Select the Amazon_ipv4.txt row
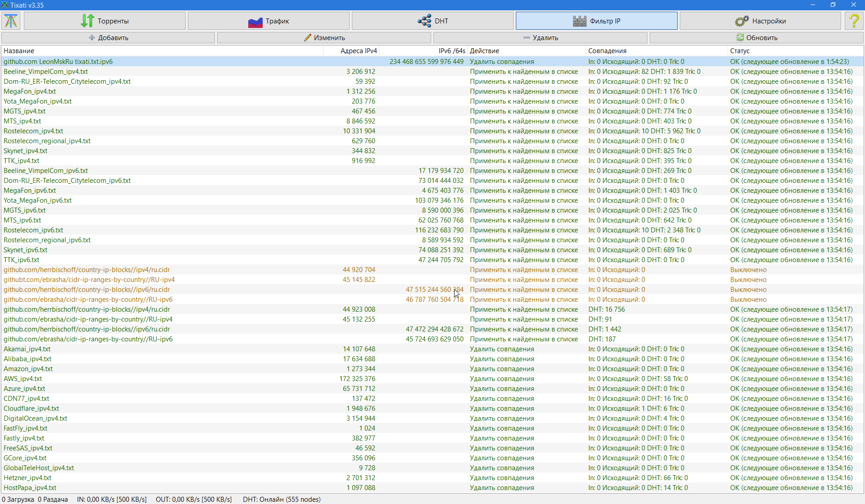The width and height of the screenshot is (865, 504). click(432, 369)
